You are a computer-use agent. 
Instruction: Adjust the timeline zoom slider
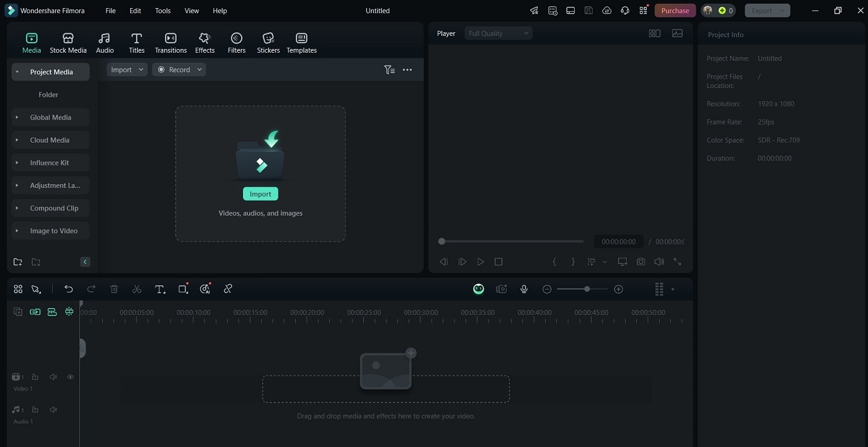587,289
